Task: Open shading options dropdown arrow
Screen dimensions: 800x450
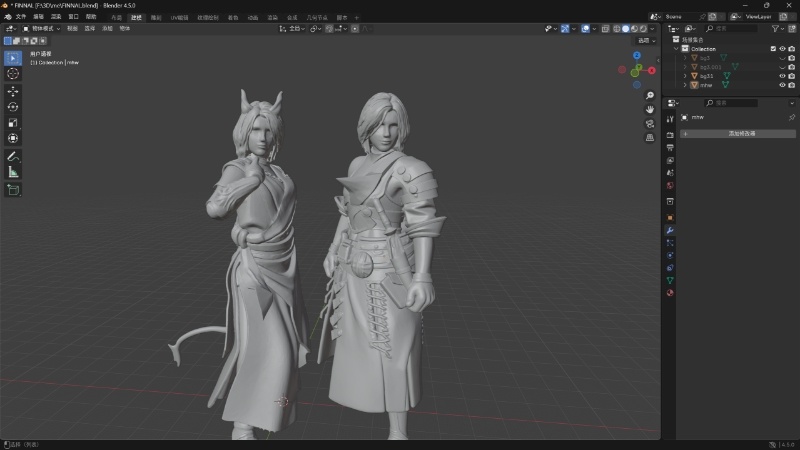Action: pos(653,29)
